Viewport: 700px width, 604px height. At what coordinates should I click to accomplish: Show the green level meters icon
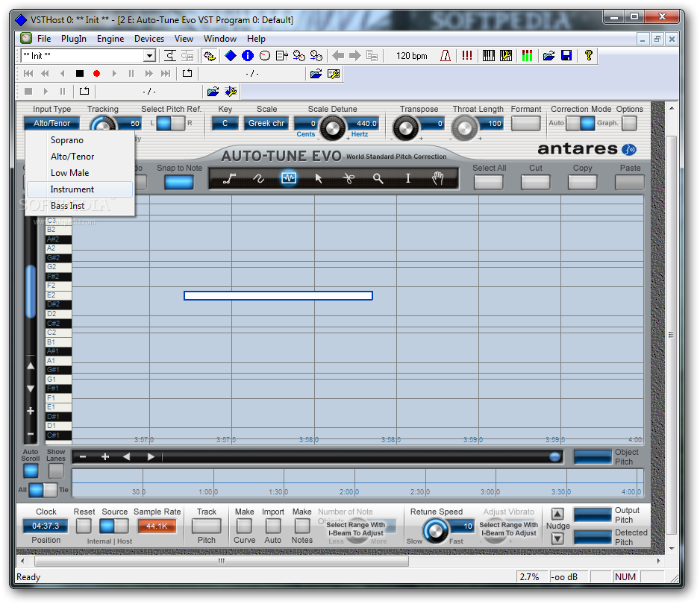527,56
